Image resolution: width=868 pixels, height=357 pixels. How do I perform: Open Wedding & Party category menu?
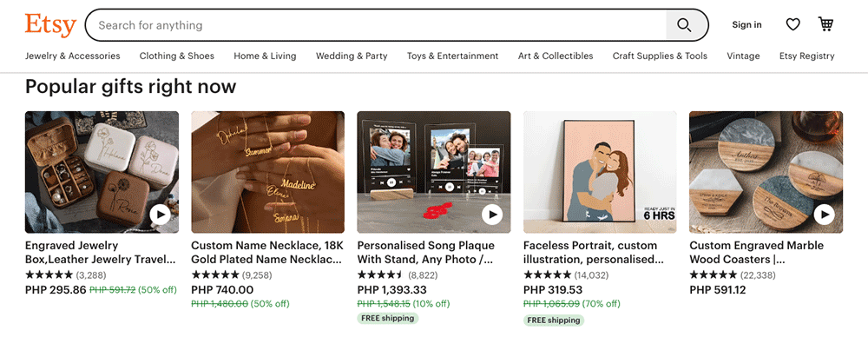[352, 56]
